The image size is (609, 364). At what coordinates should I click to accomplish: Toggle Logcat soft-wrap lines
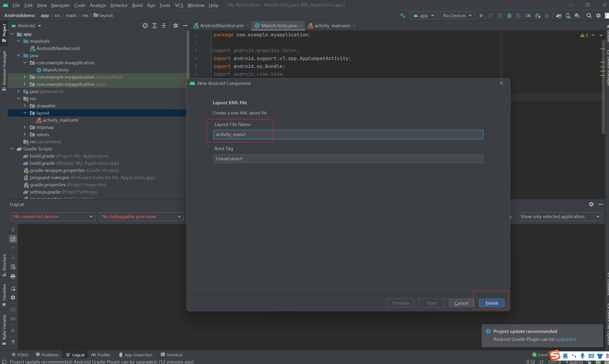coord(13,267)
